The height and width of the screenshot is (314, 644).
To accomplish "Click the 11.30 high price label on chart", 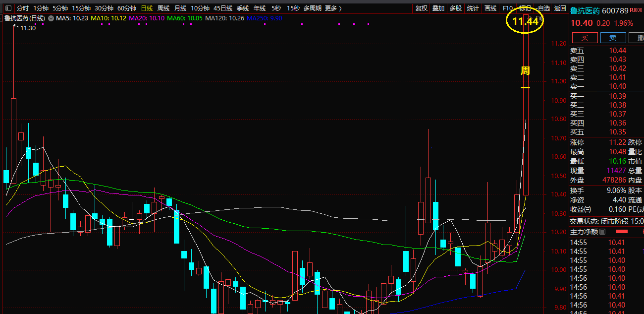I will pos(28,28).
